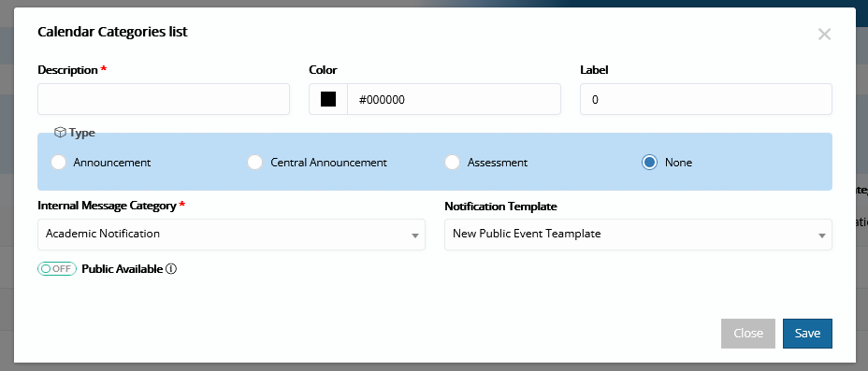Close the dialog with the X icon
This screenshot has width=868, height=371.
click(x=824, y=35)
